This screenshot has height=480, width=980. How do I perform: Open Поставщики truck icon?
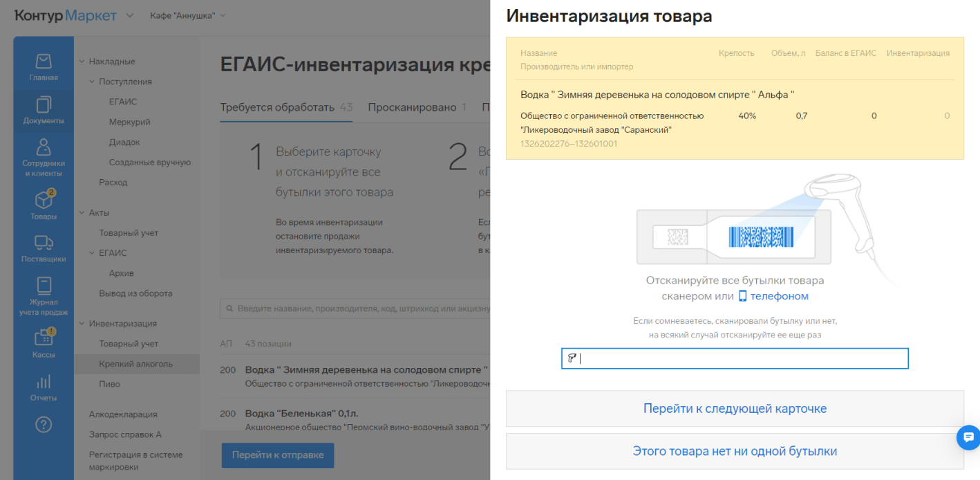pos(44,248)
